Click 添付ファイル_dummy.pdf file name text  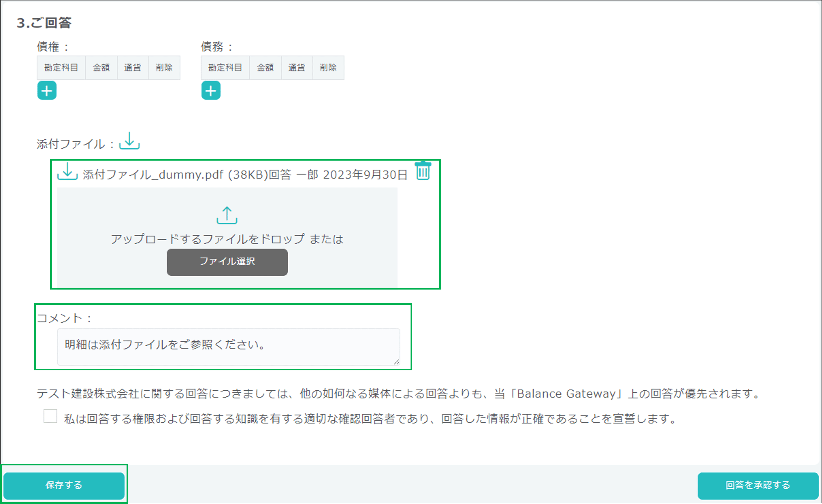click(153, 175)
